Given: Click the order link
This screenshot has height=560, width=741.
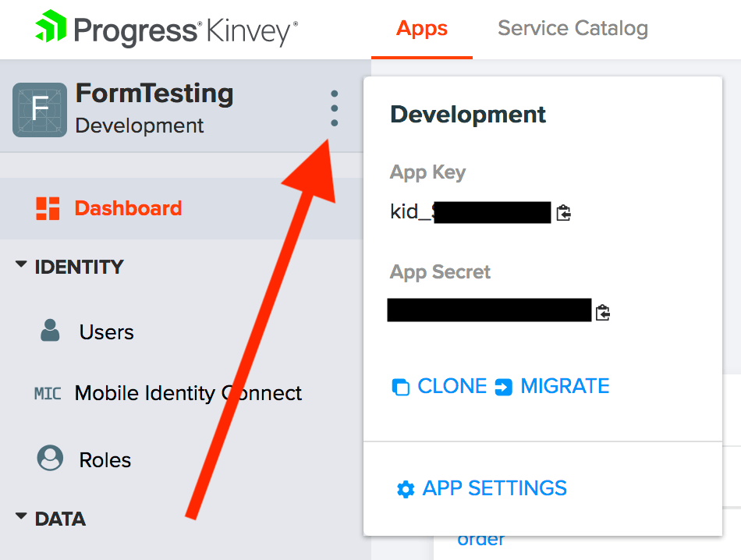Looking at the screenshot, I should click(x=480, y=539).
